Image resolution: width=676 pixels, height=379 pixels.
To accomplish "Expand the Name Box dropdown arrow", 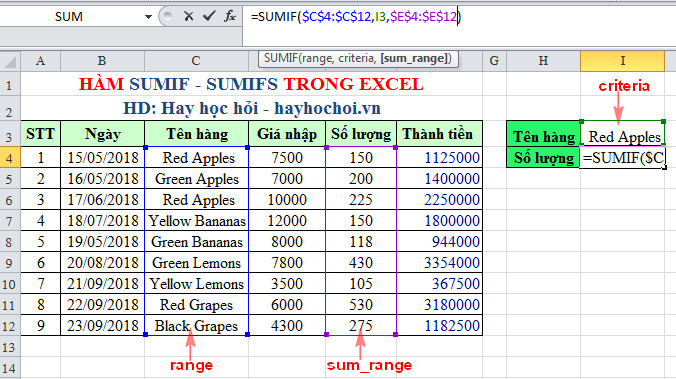I will click(148, 17).
